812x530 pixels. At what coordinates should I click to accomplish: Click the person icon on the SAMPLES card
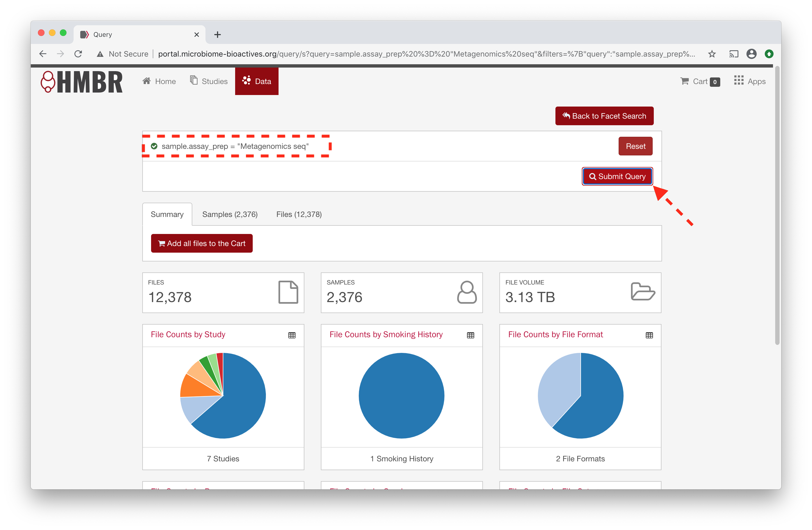click(x=467, y=292)
